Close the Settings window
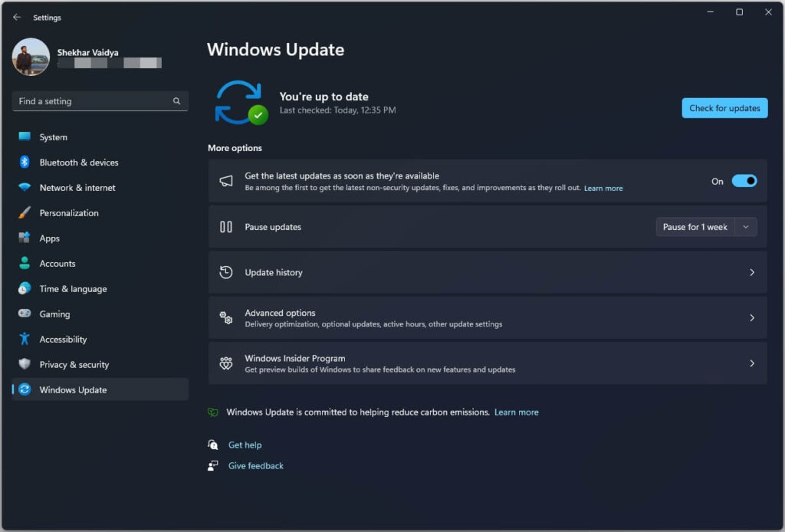 click(x=768, y=12)
